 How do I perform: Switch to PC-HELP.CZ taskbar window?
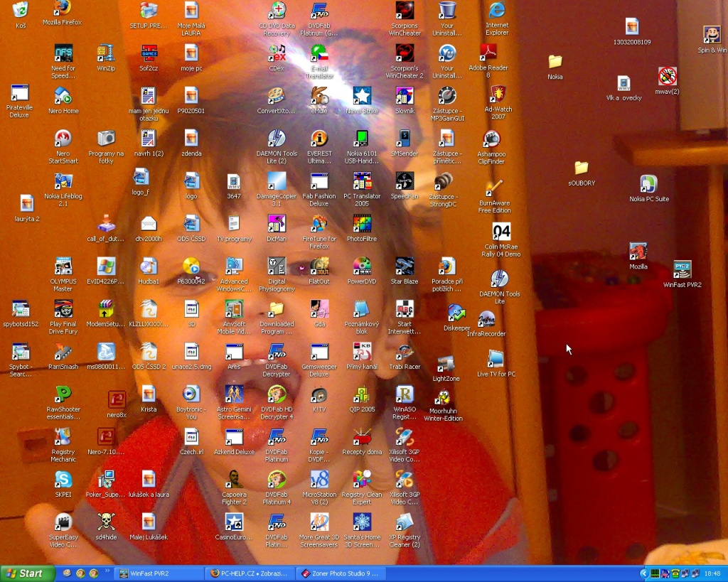tap(251, 573)
